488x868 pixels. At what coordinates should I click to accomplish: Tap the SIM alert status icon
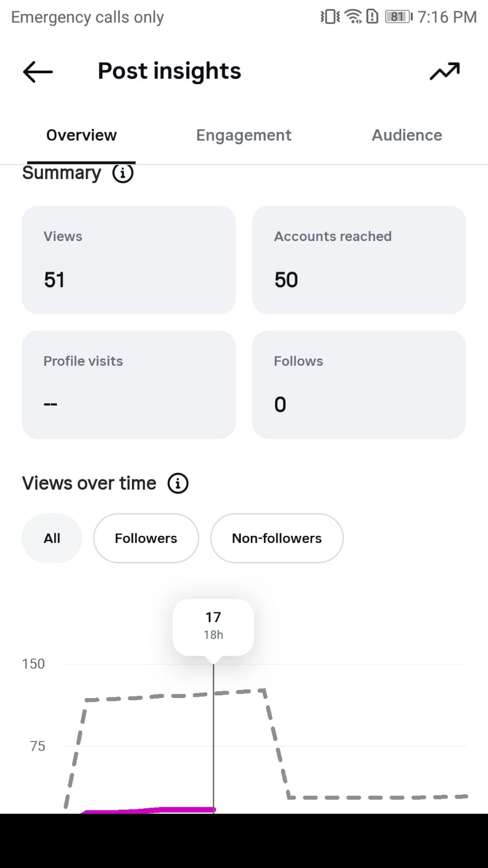coord(372,17)
